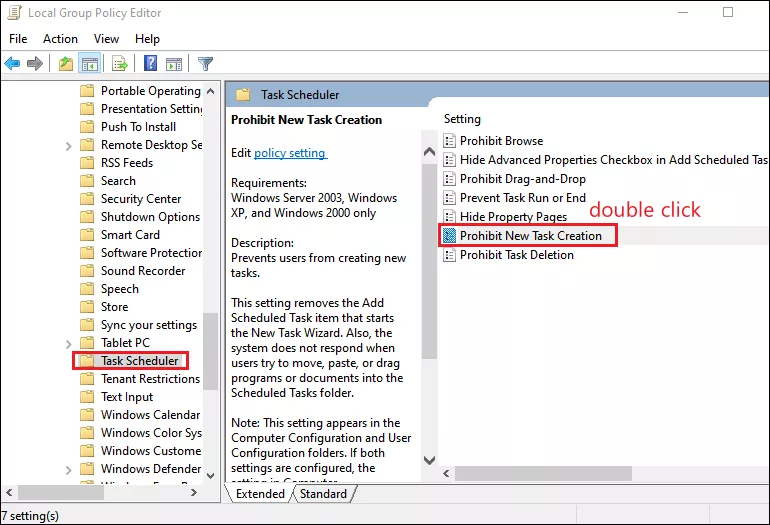
Task: Click the tree pane scroll right arrow
Action: click(x=193, y=492)
